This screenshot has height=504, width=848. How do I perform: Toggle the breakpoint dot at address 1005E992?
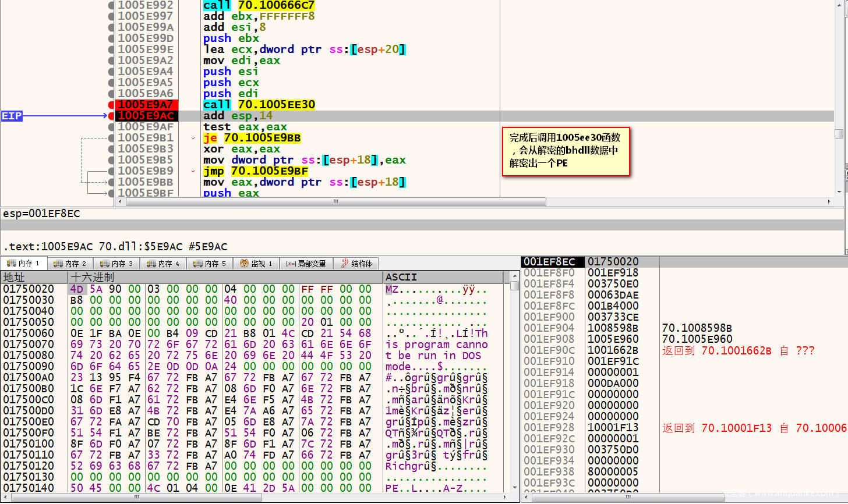(x=111, y=5)
